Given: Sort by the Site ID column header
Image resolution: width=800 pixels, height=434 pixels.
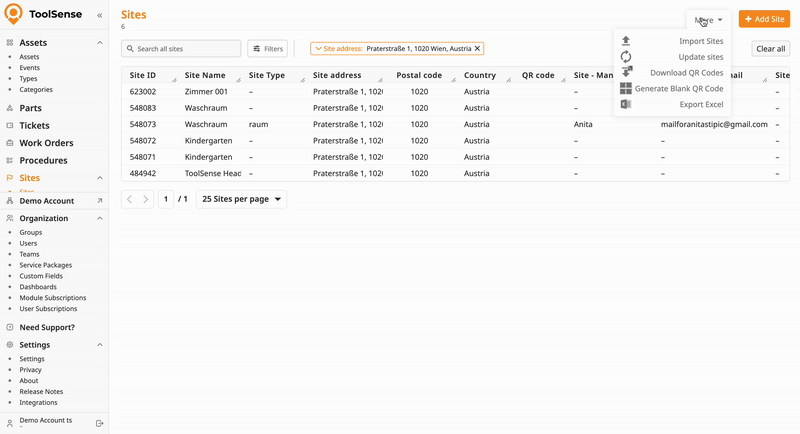Looking at the screenshot, I should 142,75.
